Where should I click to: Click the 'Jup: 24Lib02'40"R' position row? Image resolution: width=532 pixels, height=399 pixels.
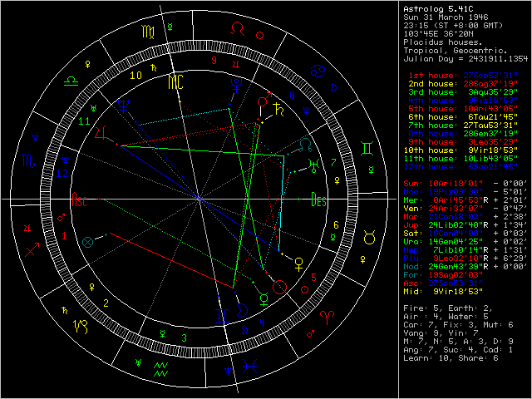coord(465,225)
